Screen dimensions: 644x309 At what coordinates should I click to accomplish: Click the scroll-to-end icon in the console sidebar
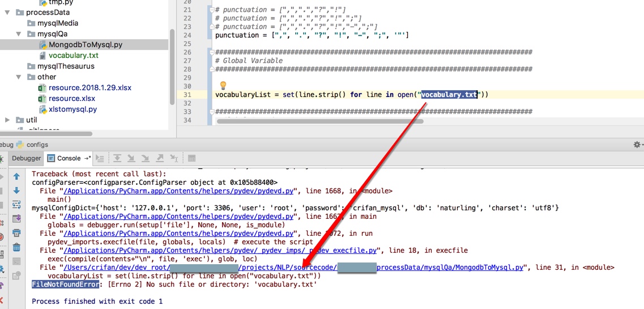tap(16, 219)
